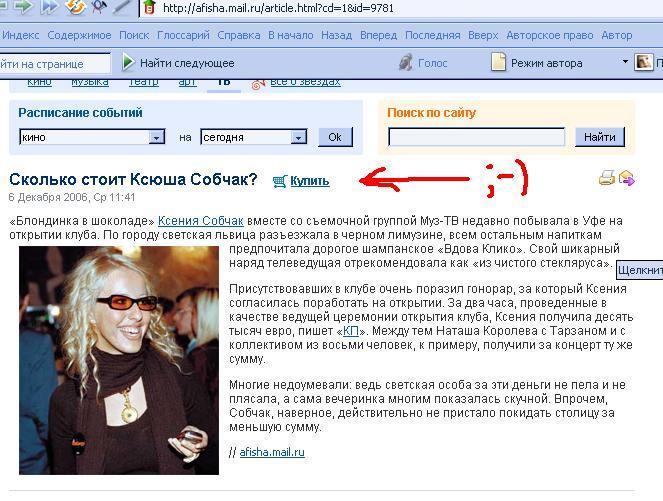Click the Купить link

click(310, 181)
